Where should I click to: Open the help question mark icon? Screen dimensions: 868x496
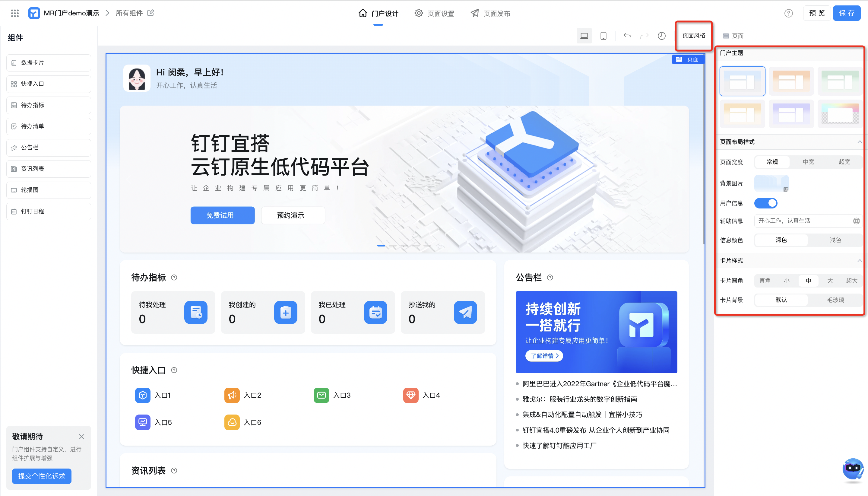(x=788, y=13)
